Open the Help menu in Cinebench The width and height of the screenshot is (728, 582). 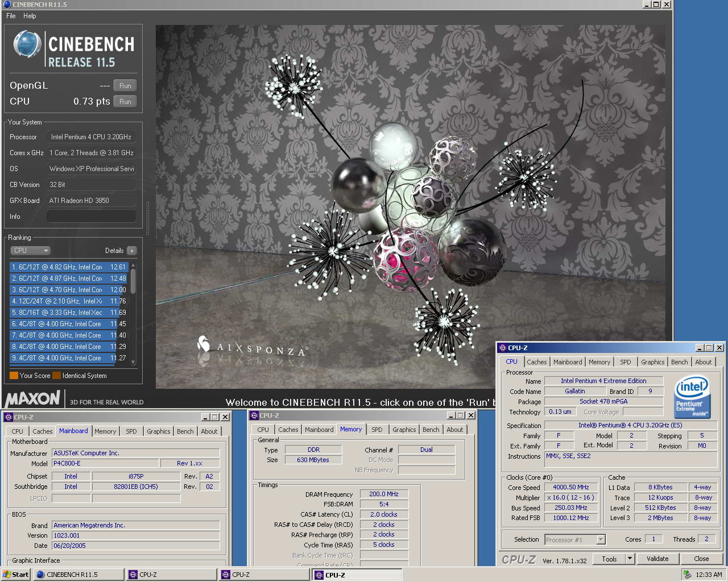click(30, 16)
